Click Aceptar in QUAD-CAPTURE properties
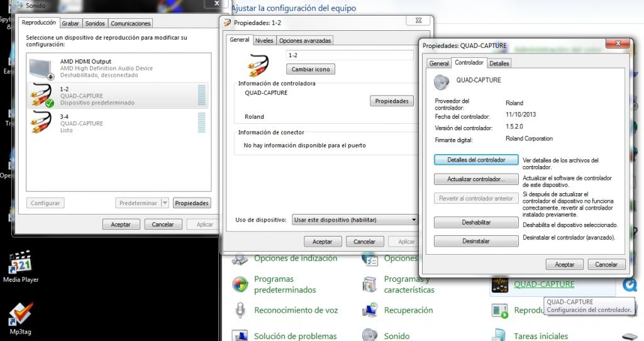 564,265
